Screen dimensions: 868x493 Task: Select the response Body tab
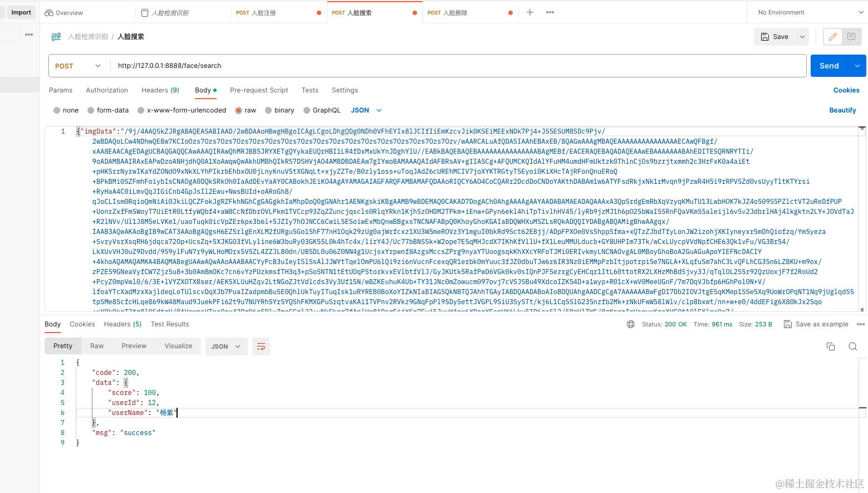[52, 324]
